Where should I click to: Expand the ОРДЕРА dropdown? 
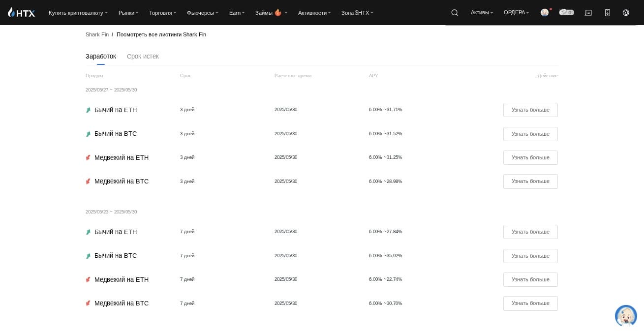coord(517,13)
